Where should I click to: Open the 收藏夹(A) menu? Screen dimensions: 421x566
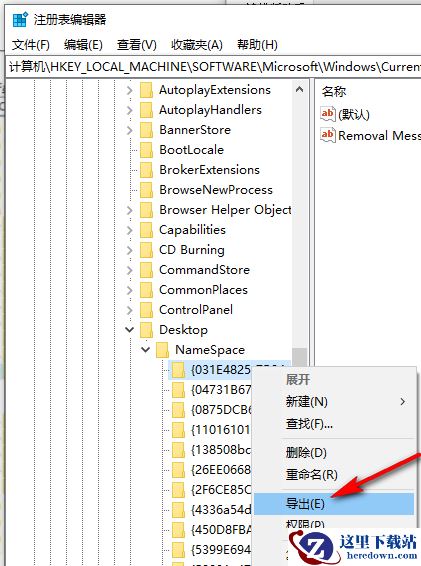(197, 45)
